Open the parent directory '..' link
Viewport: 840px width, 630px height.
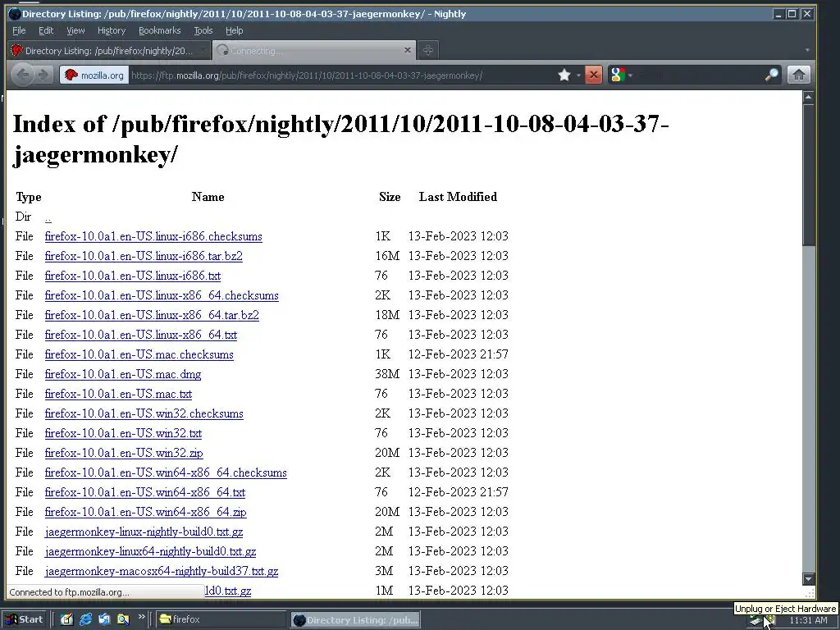pyautogui.click(x=48, y=217)
